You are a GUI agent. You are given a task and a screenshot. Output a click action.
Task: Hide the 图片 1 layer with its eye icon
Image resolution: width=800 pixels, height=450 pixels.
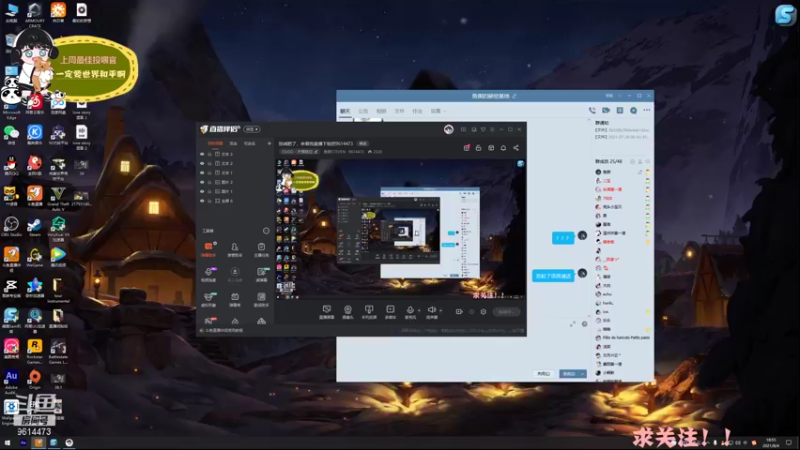tap(202, 191)
